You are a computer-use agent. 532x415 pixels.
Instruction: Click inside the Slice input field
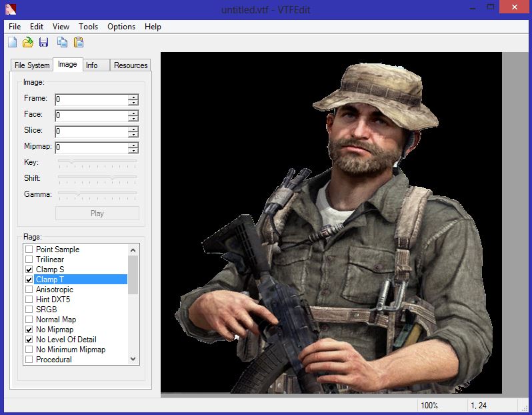click(x=91, y=131)
